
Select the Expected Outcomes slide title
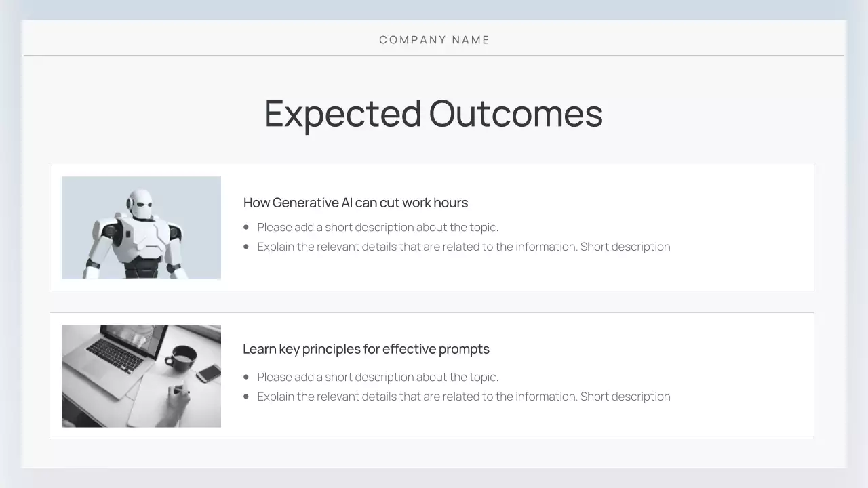[433, 113]
